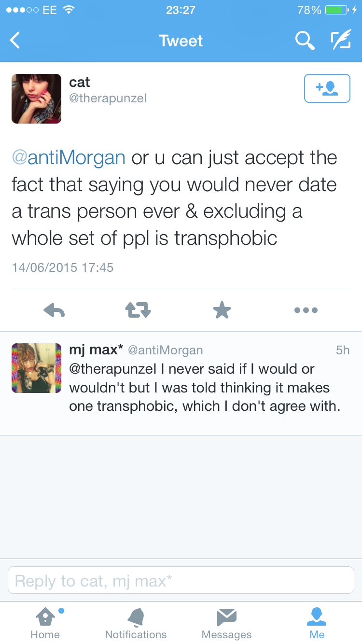This screenshot has width=362, height=644.
Task: Open mj max* reply tweet
Action: click(205, 388)
